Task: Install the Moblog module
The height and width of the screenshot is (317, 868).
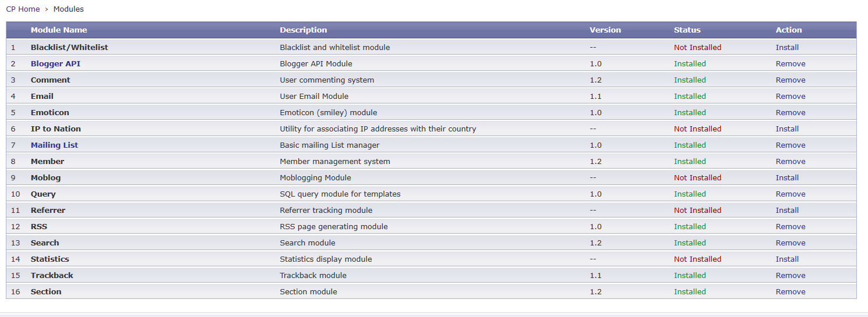Action: (x=787, y=177)
